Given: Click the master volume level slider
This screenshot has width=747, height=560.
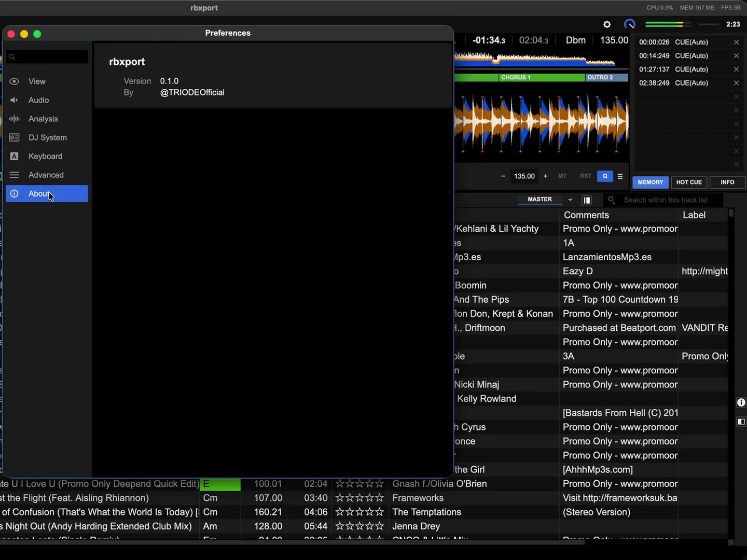Looking at the screenshot, I should [709, 24].
